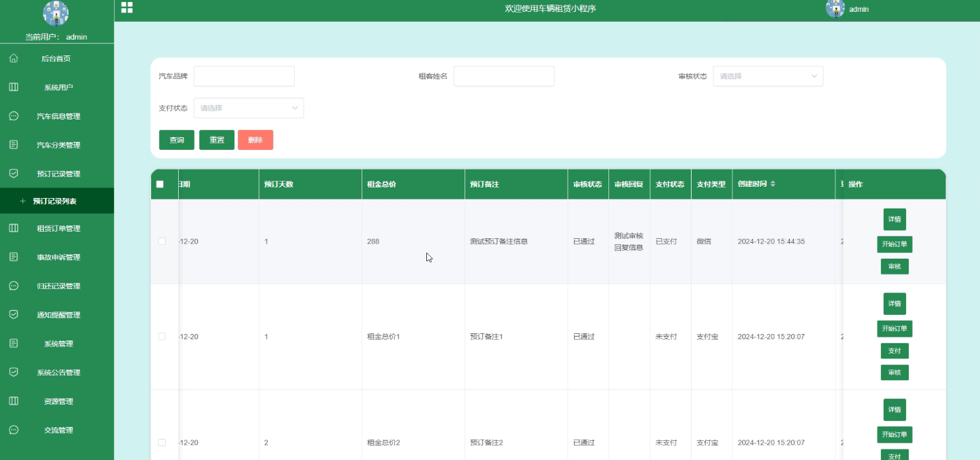This screenshot has height=460, width=980.
Task: Click the 重置 button
Action: [216, 140]
